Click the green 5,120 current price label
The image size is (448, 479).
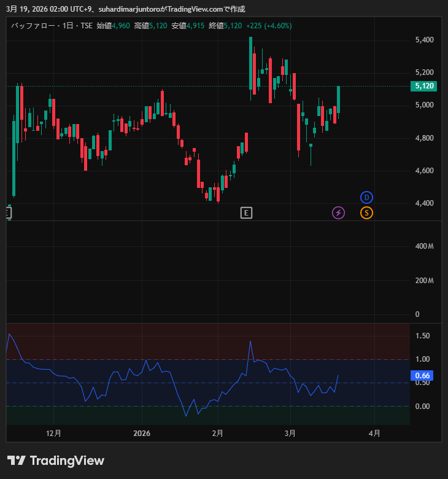[423, 86]
